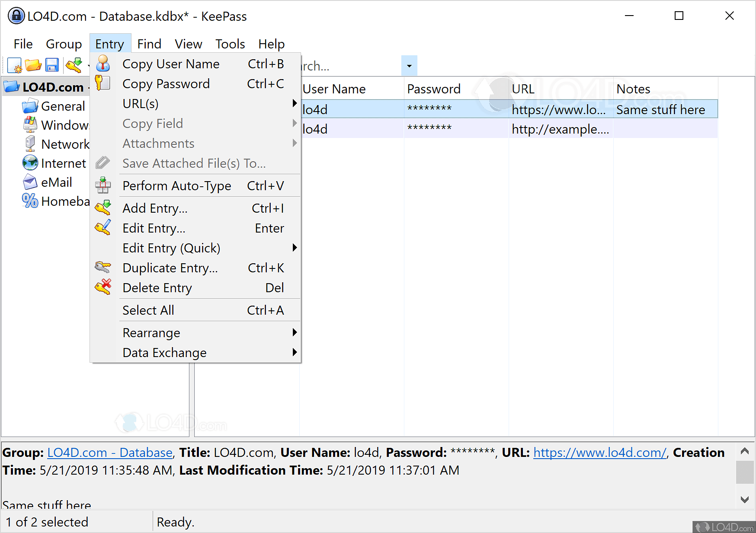The width and height of the screenshot is (756, 533).
Task: Click the details pane scrollbar thumb
Action: 745,472
